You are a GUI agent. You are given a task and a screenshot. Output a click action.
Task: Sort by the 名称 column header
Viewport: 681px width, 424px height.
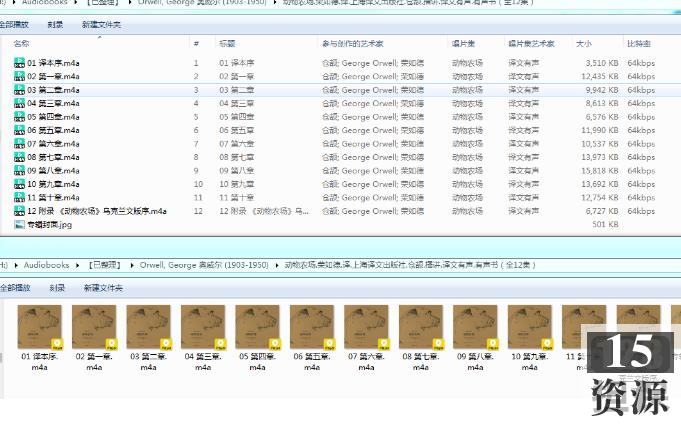coord(21,43)
